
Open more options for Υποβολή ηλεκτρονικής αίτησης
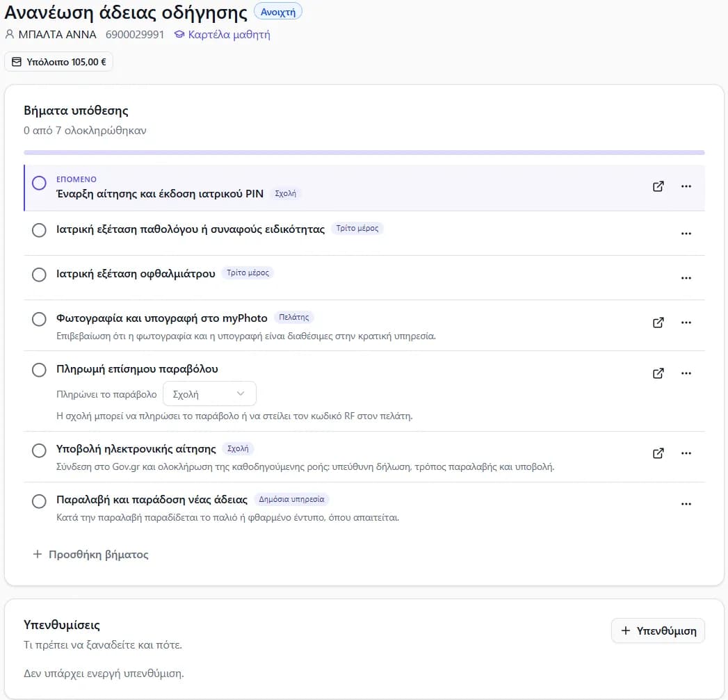click(x=686, y=453)
